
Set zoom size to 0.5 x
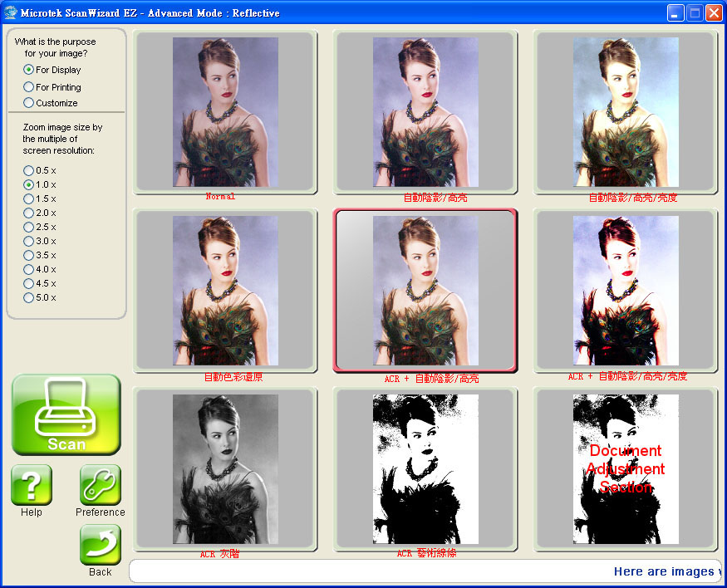[x=29, y=170]
